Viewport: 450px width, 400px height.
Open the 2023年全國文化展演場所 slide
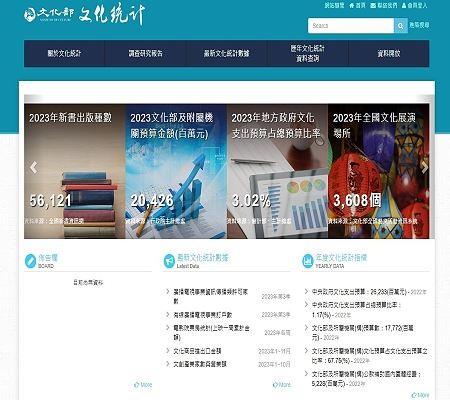click(378, 171)
